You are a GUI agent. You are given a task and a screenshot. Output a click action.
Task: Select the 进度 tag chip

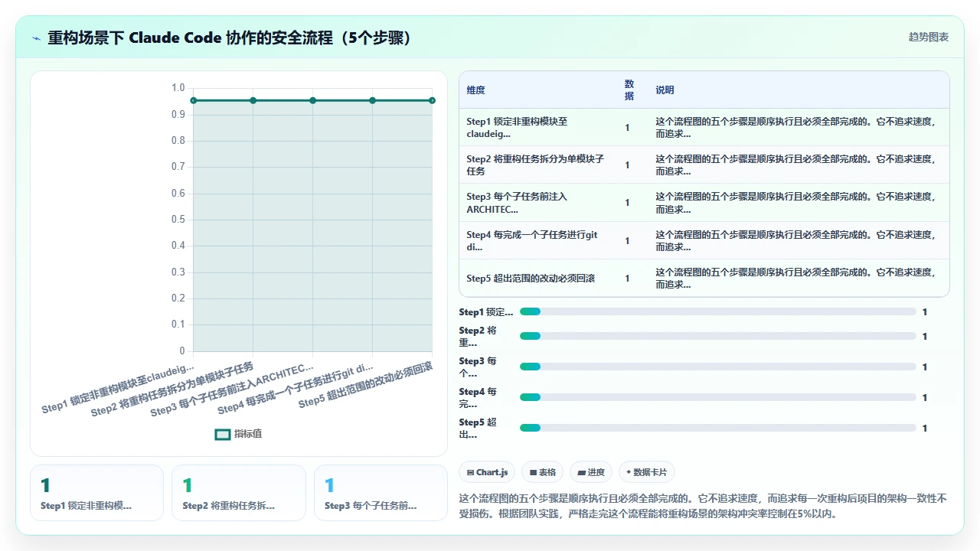pos(591,472)
